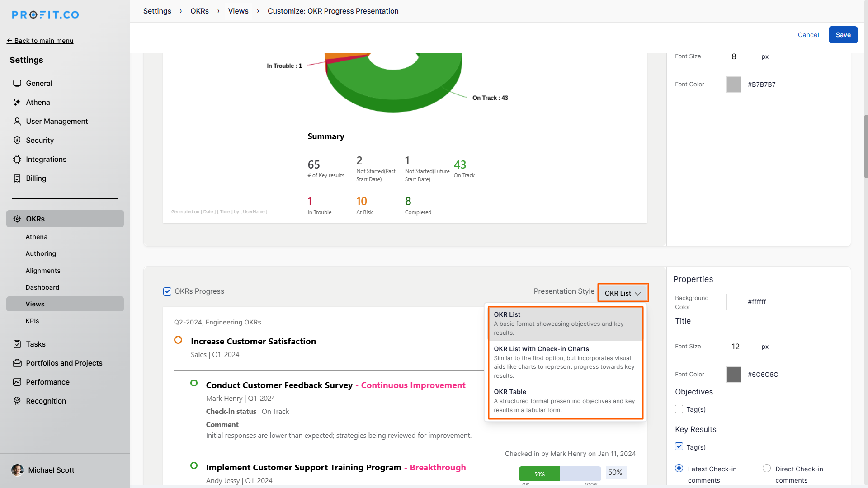Choose OKR Table option in dropdown

tap(565, 401)
